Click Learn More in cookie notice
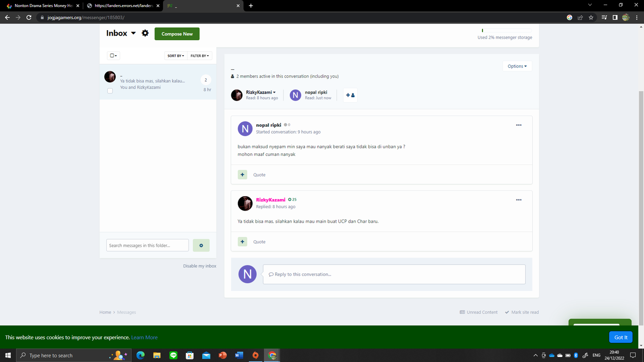The image size is (644, 362). [x=144, y=337]
